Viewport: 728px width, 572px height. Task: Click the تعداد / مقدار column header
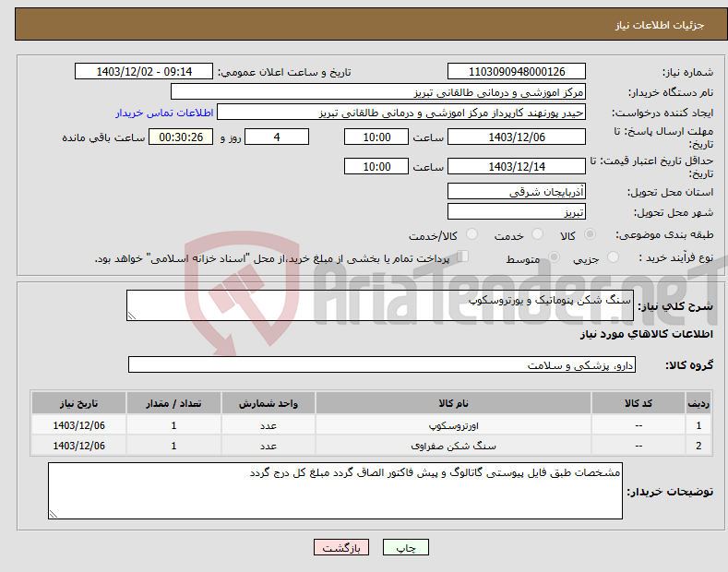coord(173,403)
